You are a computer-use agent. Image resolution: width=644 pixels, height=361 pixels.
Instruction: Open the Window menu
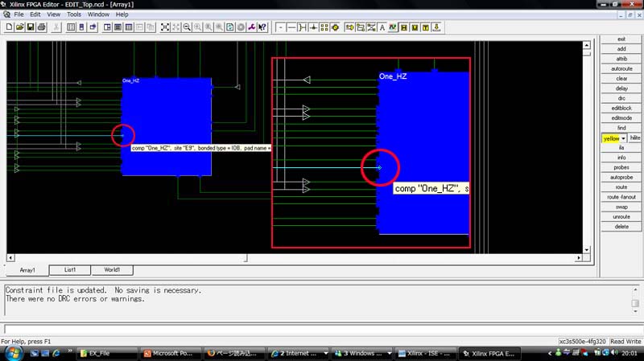(98, 14)
